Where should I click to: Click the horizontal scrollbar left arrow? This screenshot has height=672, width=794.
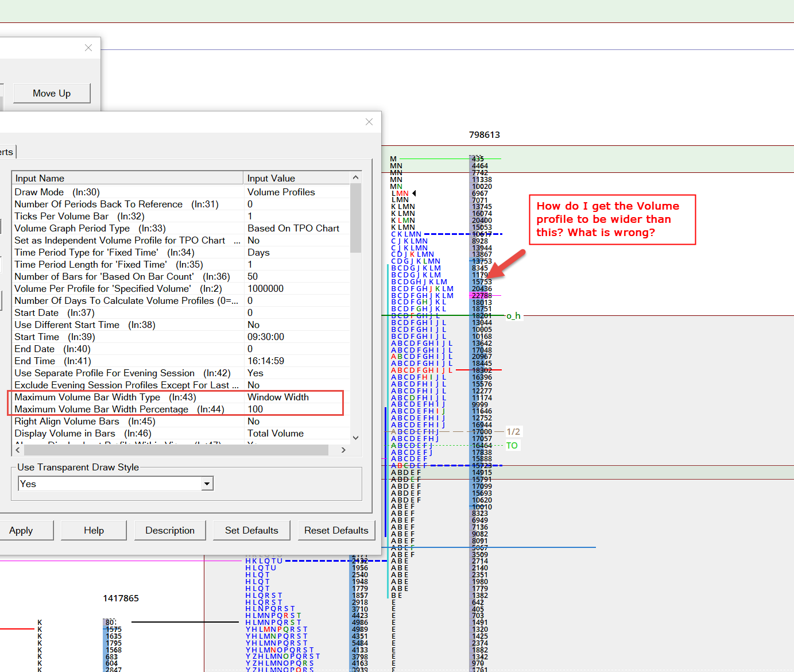point(18,450)
